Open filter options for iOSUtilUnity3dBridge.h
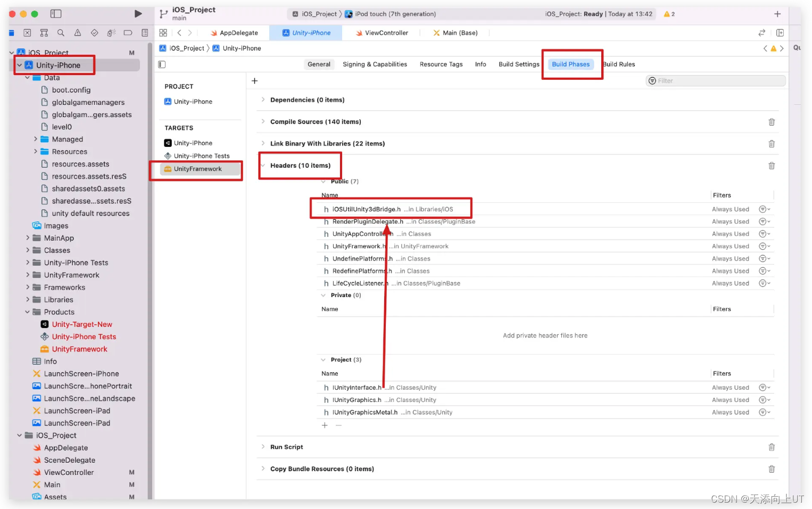The width and height of the screenshot is (812, 509). tap(764, 209)
